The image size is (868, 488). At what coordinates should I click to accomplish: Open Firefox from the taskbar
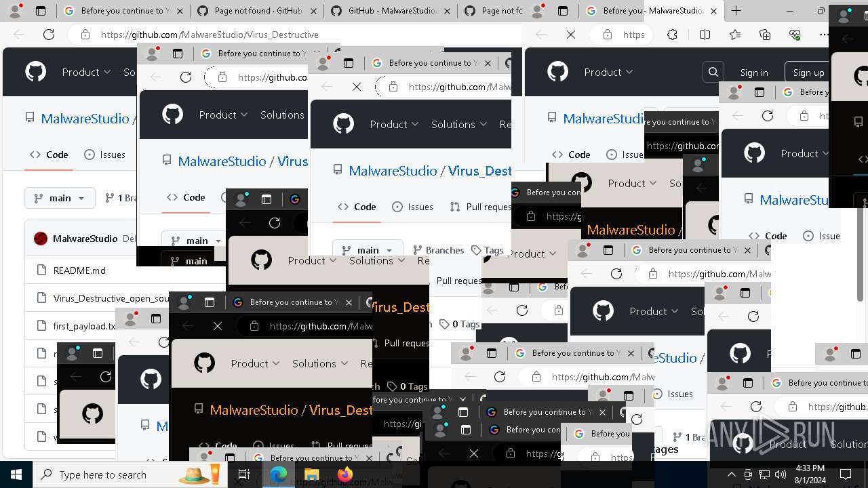coord(344,475)
